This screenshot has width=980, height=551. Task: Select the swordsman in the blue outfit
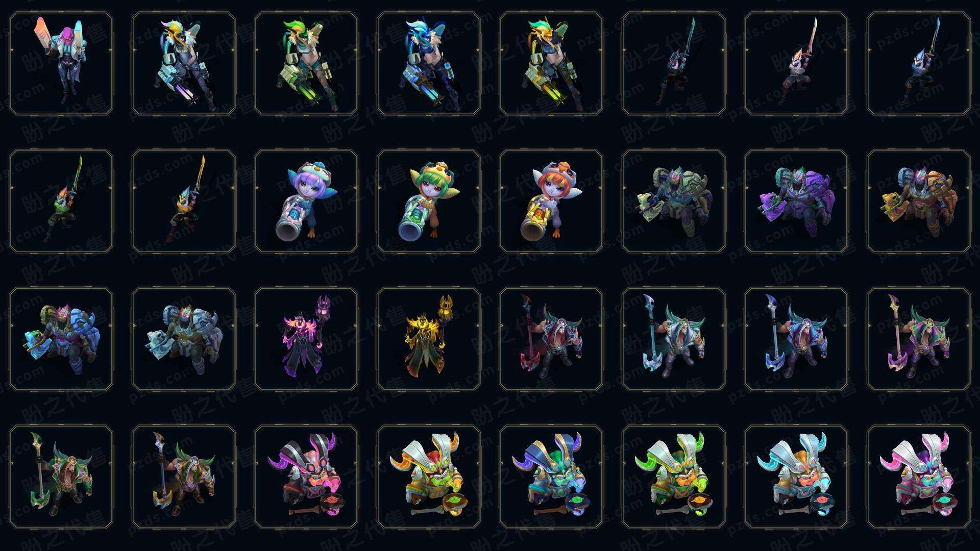click(919, 63)
